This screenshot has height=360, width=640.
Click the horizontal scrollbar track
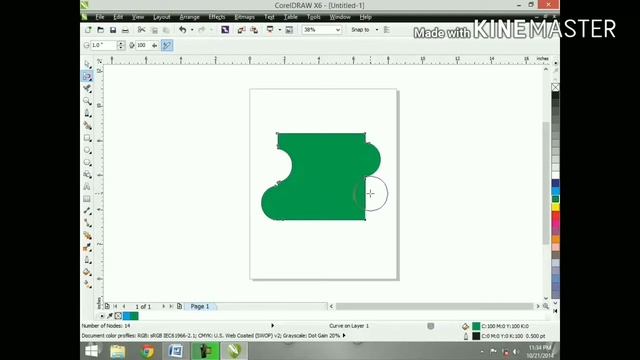coord(434,306)
